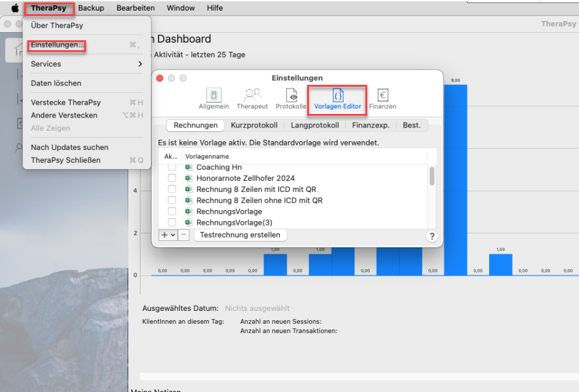Choose TheraPsy Schließen menu item

[66, 160]
